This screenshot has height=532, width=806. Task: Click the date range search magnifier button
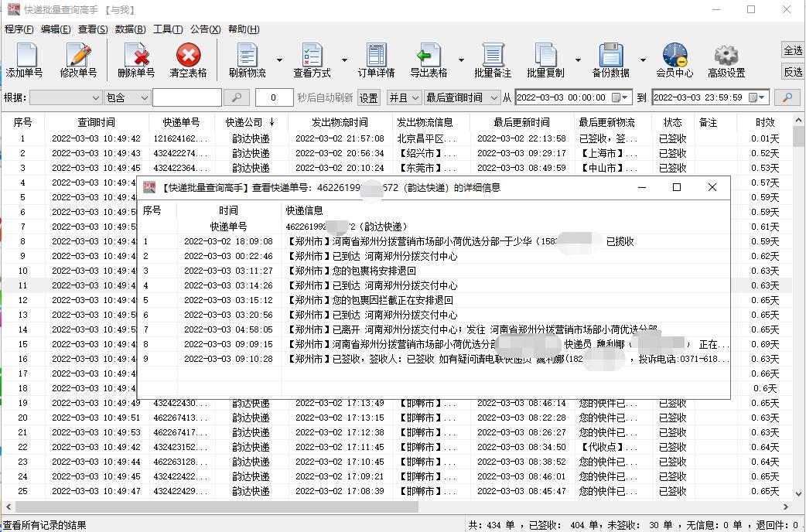coord(787,97)
